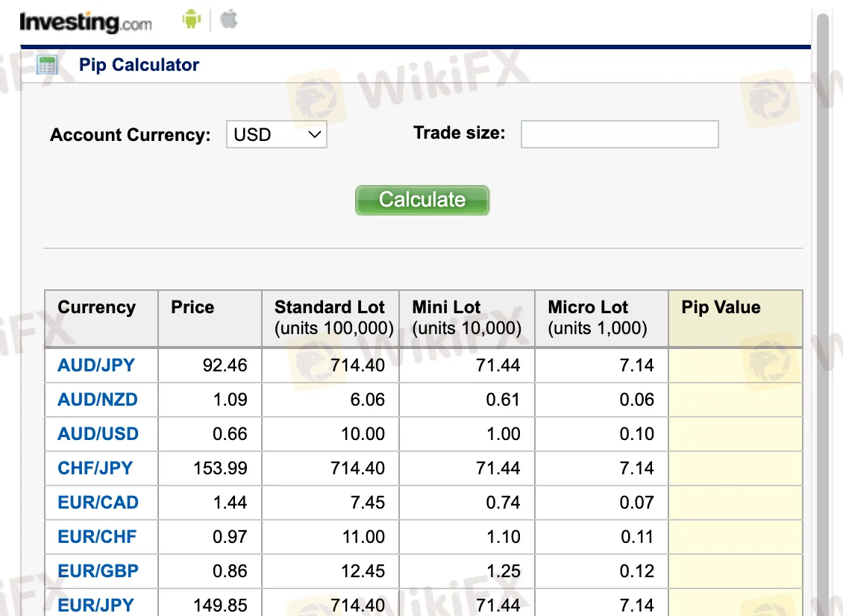Open the AUD/NZD currency pair link

(x=98, y=400)
